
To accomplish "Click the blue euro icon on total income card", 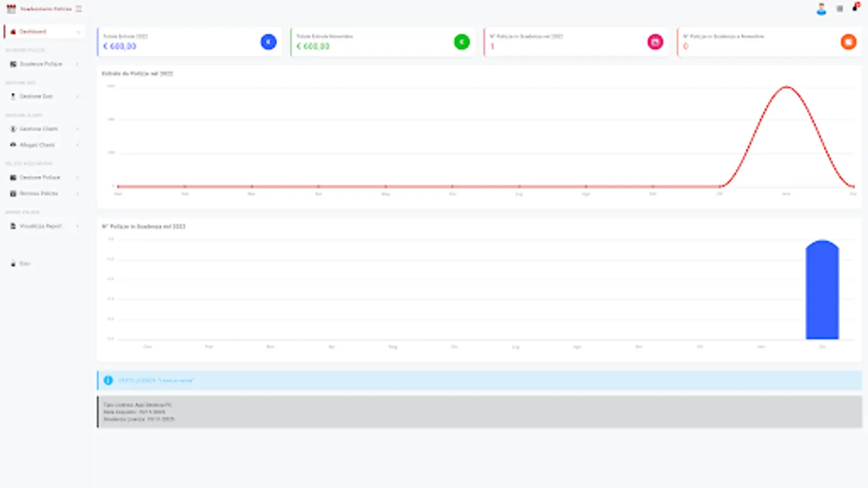I will (269, 42).
